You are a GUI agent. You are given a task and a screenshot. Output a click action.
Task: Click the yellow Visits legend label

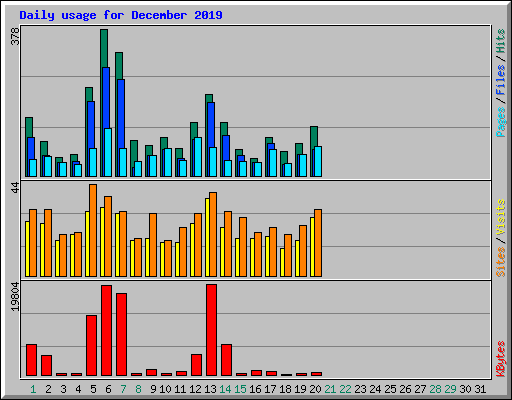(x=500, y=218)
